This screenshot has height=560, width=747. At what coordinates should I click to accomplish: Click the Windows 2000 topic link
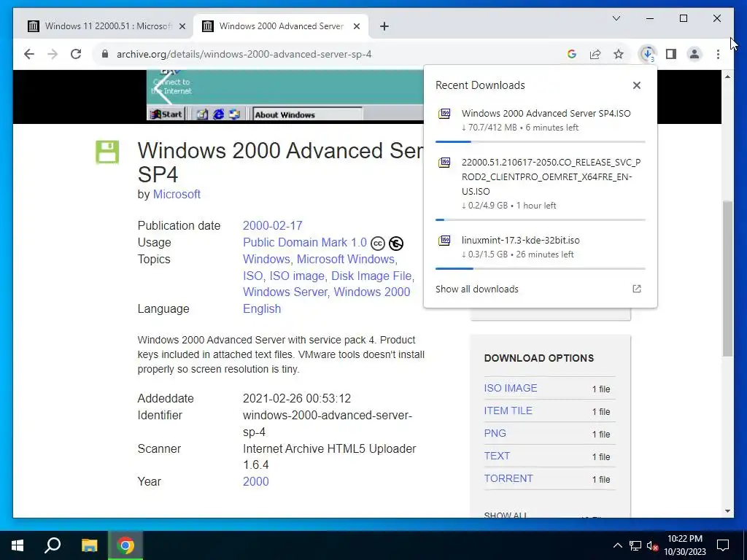click(371, 292)
